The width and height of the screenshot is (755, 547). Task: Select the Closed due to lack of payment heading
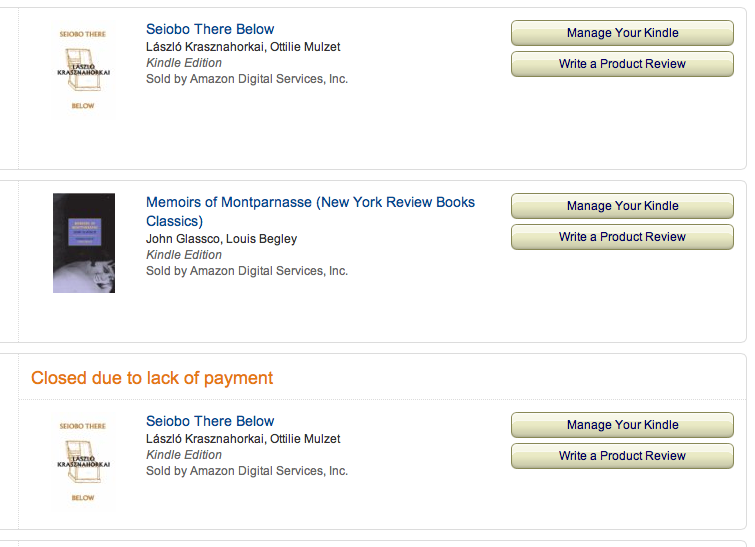coord(152,378)
